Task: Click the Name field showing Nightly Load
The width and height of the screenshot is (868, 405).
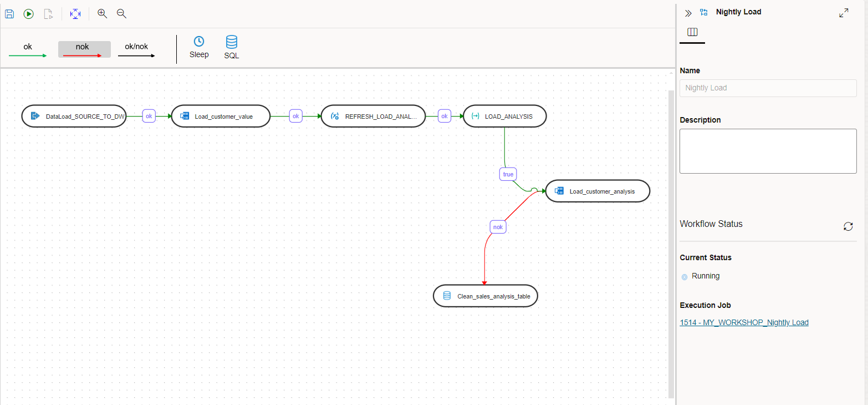Action: (x=768, y=88)
